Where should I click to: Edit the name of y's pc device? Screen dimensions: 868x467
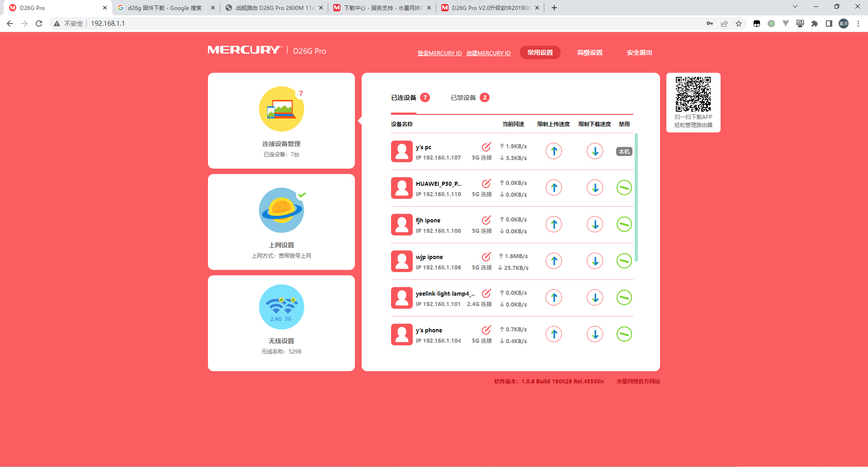[x=486, y=147]
